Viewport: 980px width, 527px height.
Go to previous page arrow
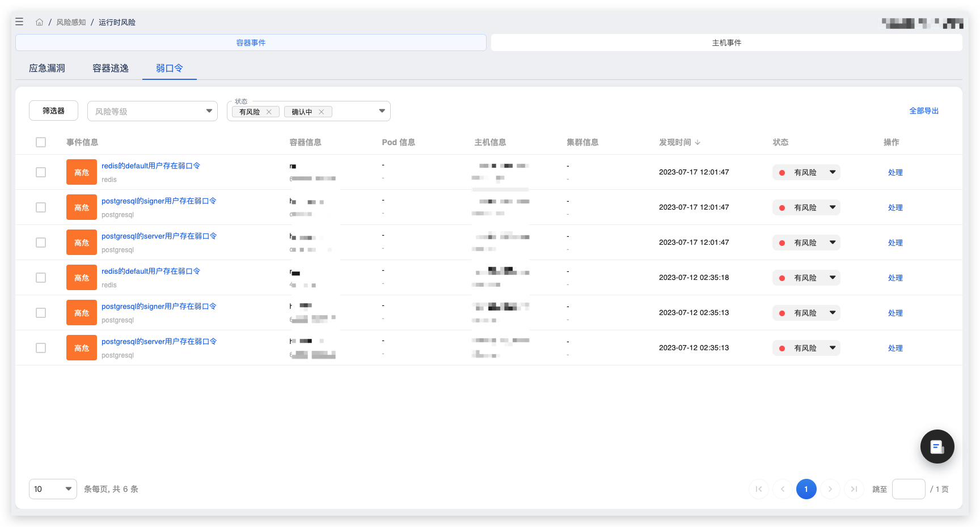(783, 489)
